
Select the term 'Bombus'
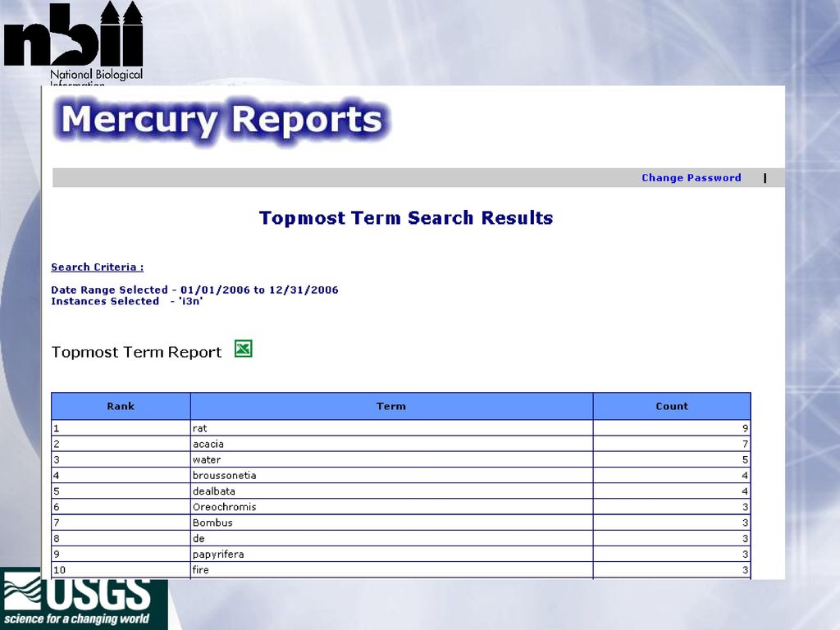(212, 523)
